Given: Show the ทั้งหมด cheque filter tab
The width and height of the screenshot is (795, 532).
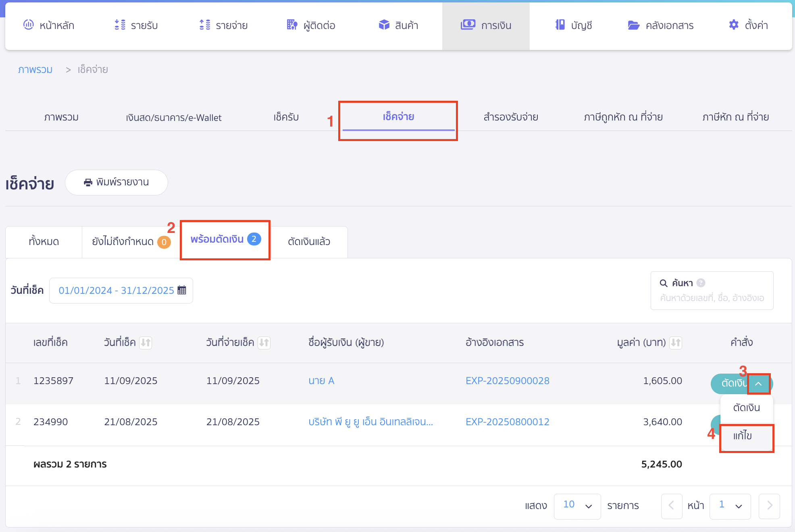Looking at the screenshot, I should (44, 242).
